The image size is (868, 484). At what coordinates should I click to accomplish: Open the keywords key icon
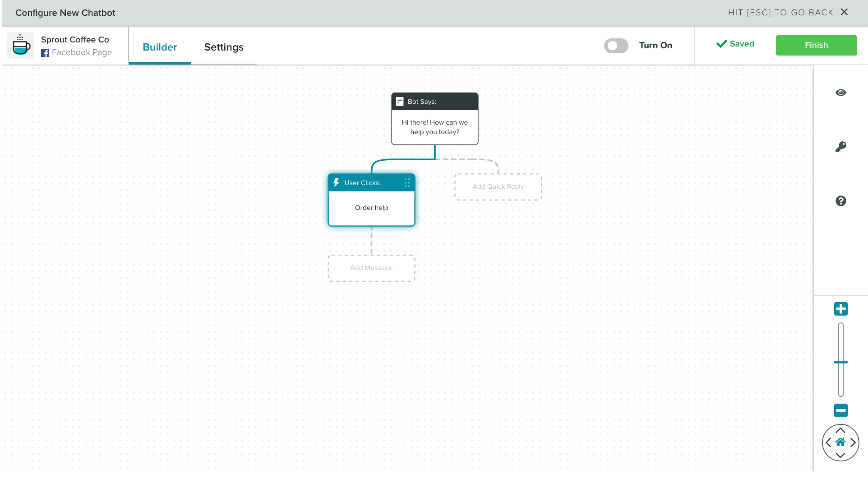pos(840,147)
